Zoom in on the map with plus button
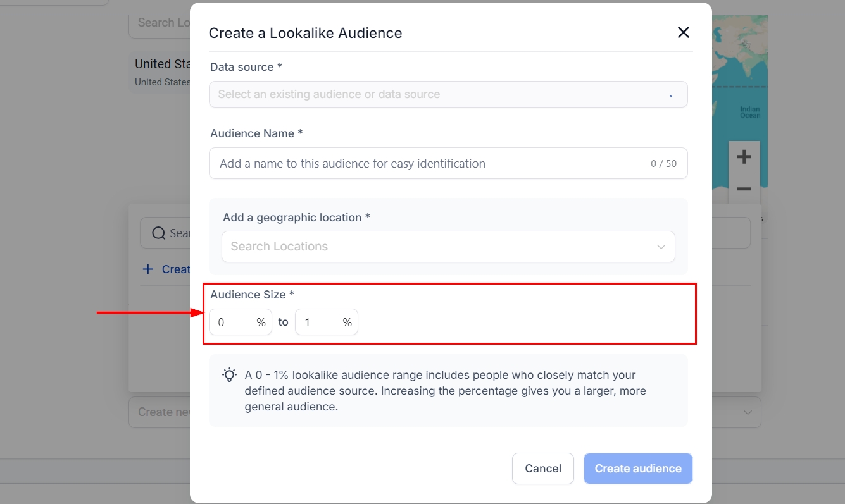Viewport: 845px width, 504px height. click(744, 157)
